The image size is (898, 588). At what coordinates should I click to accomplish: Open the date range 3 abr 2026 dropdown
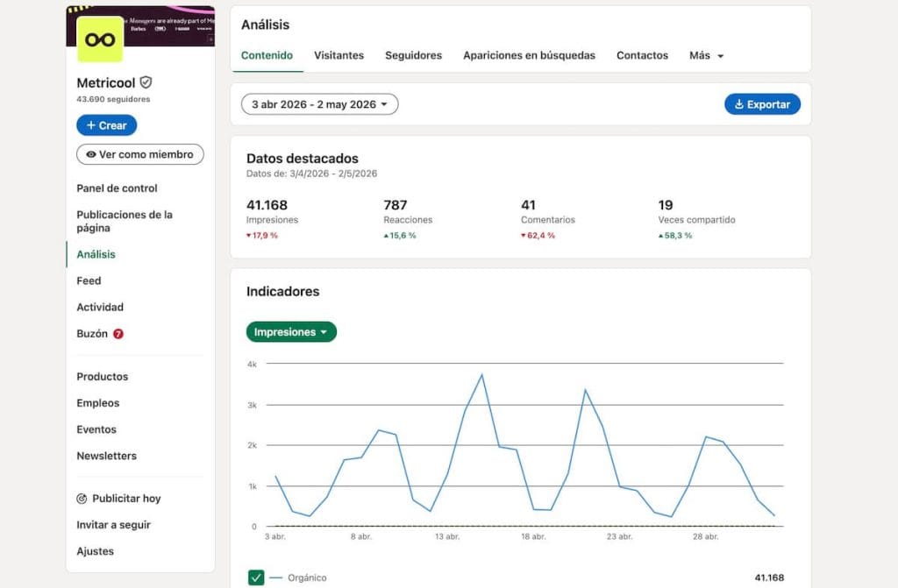tap(319, 104)
